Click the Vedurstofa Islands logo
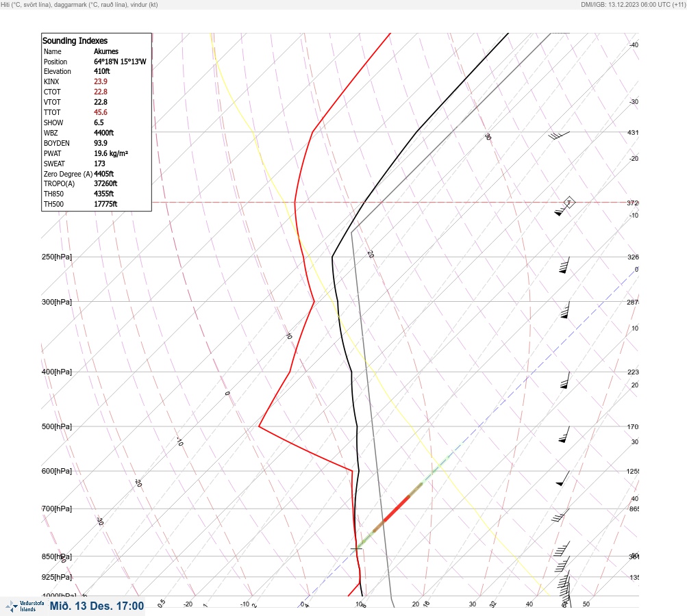687x616 pixels. click(x=25, y=606)
